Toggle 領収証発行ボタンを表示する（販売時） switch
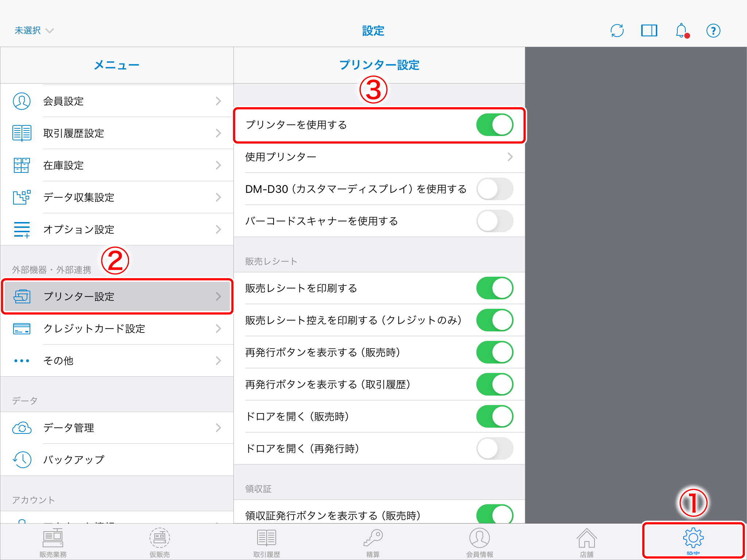 pos(495,514)
